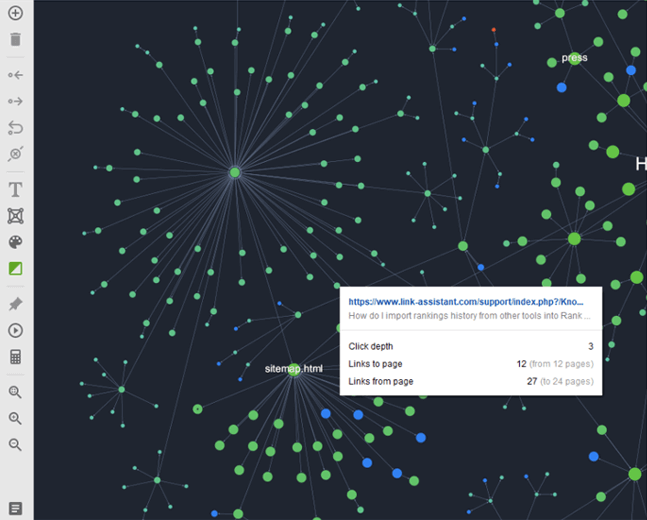Screen dimensions: 647x520
Task: Click the zoom to fit magnifier
Action: [x=15, y=392]
